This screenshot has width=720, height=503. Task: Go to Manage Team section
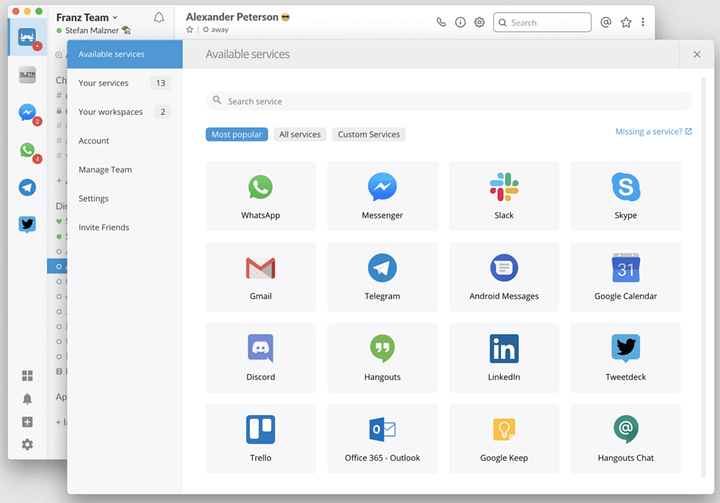pos(105,170)
